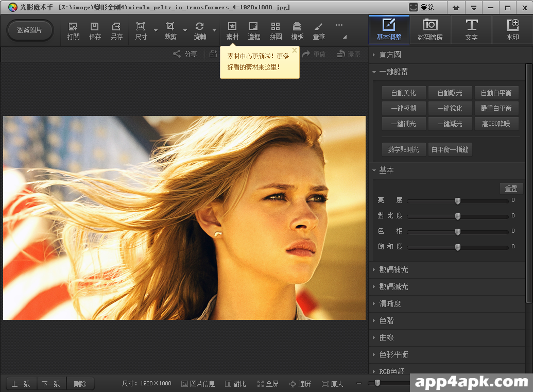Apply 一鍵補光 fill light
The image size is (533, 392).
pos(404,124)
